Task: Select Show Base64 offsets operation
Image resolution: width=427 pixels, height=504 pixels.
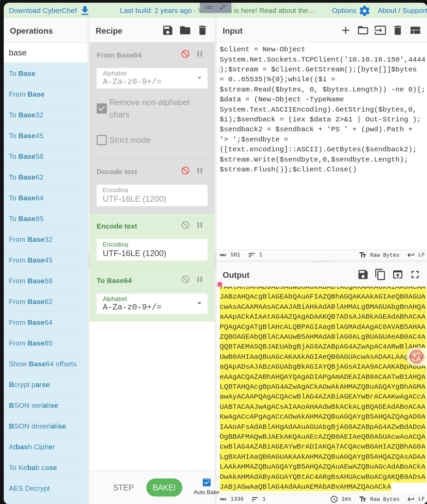Action: click(46, 364)
